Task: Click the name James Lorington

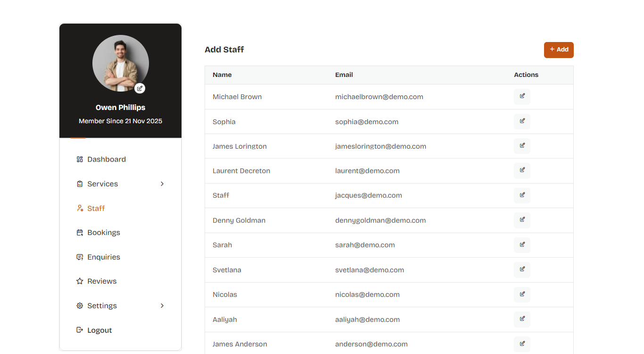Action: [x=239, y=146]
